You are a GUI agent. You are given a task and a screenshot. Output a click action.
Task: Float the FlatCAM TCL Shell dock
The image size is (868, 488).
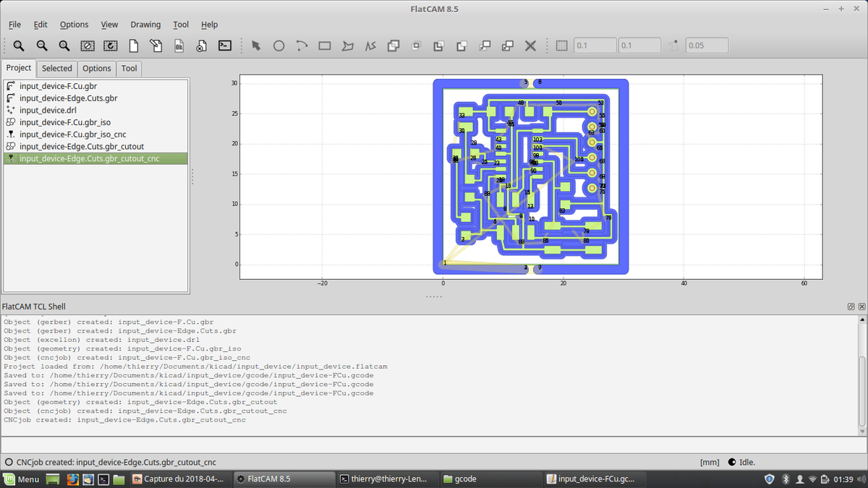pos(851,307)
